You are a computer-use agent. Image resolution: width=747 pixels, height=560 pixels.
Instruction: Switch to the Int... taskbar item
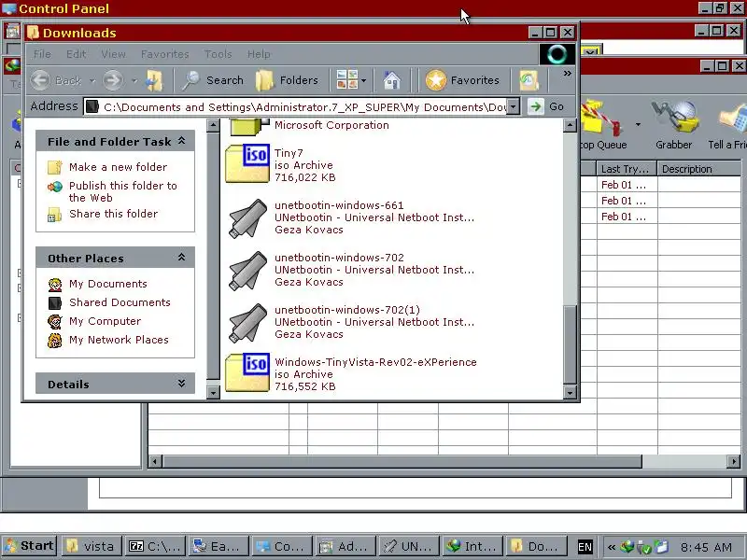coord(472,546)
